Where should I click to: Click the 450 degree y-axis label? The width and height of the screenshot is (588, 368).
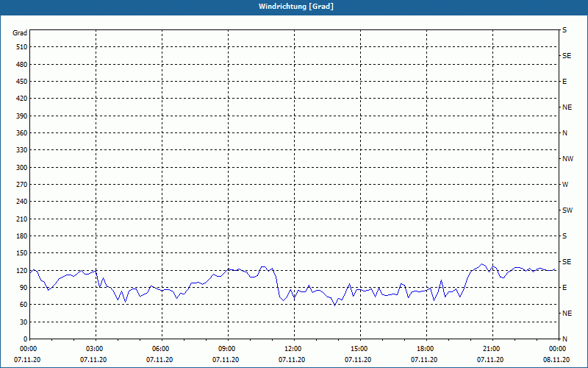pyautogui.click(x=21, y=82)
